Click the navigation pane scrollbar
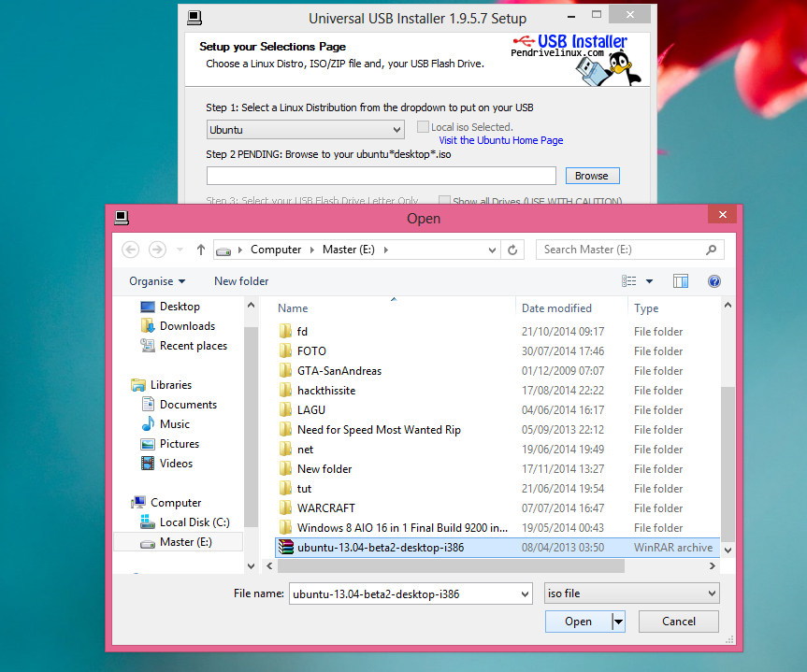 point(251,427)
